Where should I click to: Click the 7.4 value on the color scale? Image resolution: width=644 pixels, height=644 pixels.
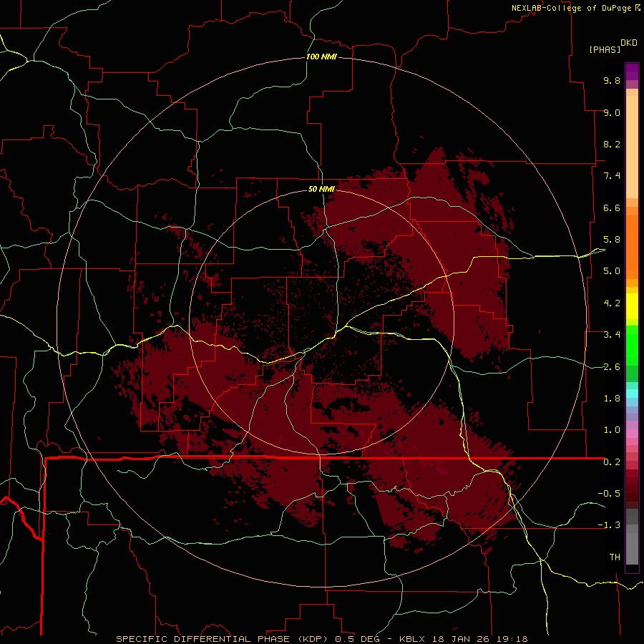click(612, 176)
